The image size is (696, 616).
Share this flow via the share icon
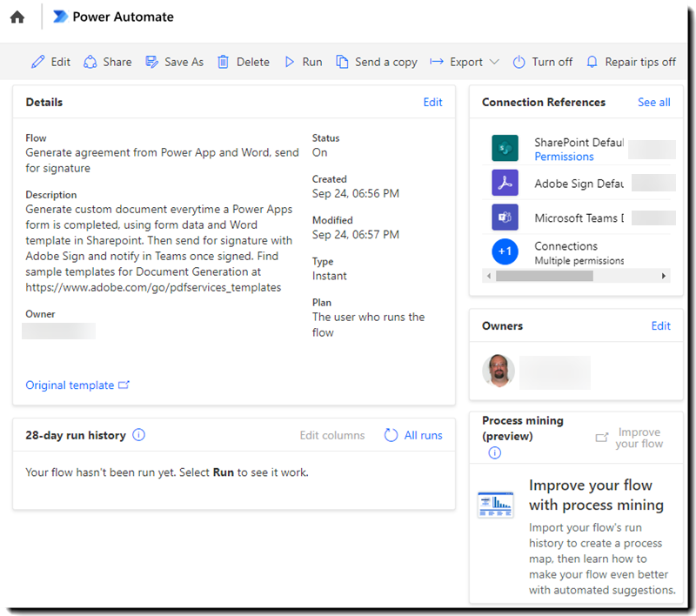pos(90,62)
